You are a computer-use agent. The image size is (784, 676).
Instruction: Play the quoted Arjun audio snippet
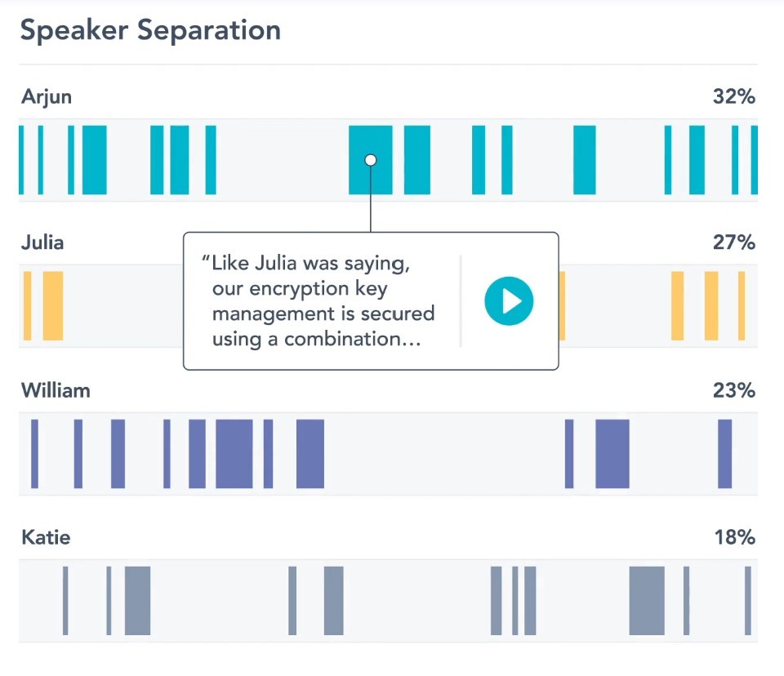pyautogui.click(x=508, y=301)
